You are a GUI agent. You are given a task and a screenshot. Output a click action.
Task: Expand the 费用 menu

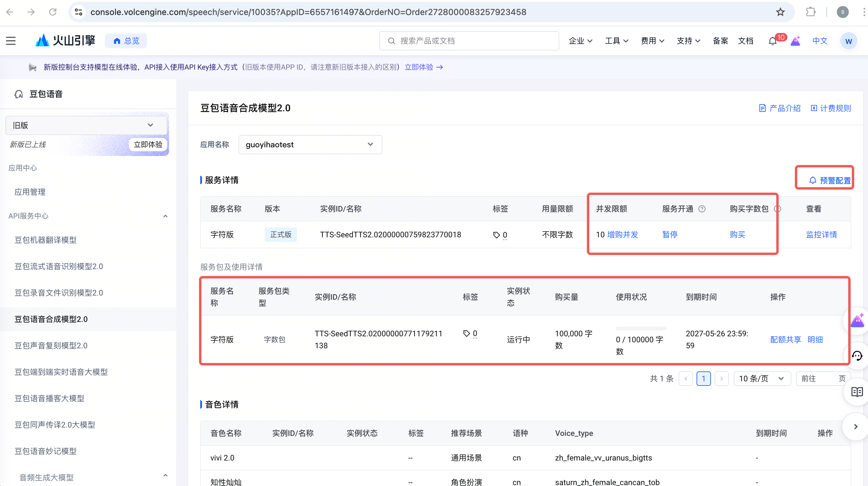(x=652, y=41)
